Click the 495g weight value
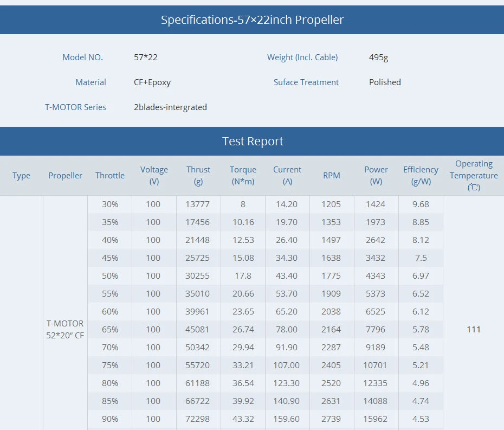 tap(378, 57)
